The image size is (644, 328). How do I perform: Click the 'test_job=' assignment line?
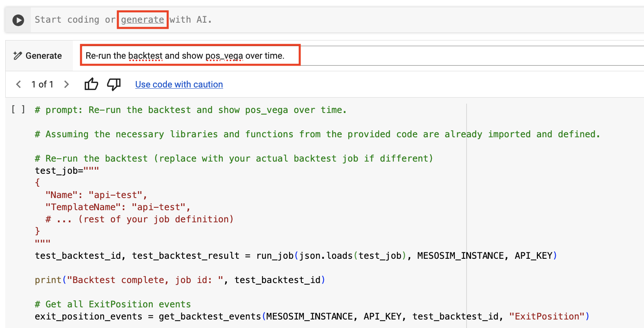(67, 170)
